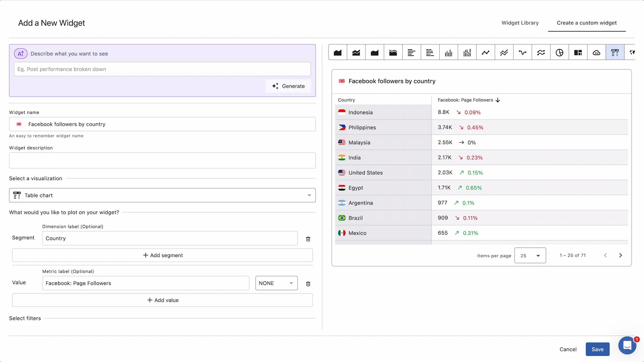Image resolution: width=644 pixels, height=362 pixels.
Task: Save the new widget
Action: tap(598, 349)
